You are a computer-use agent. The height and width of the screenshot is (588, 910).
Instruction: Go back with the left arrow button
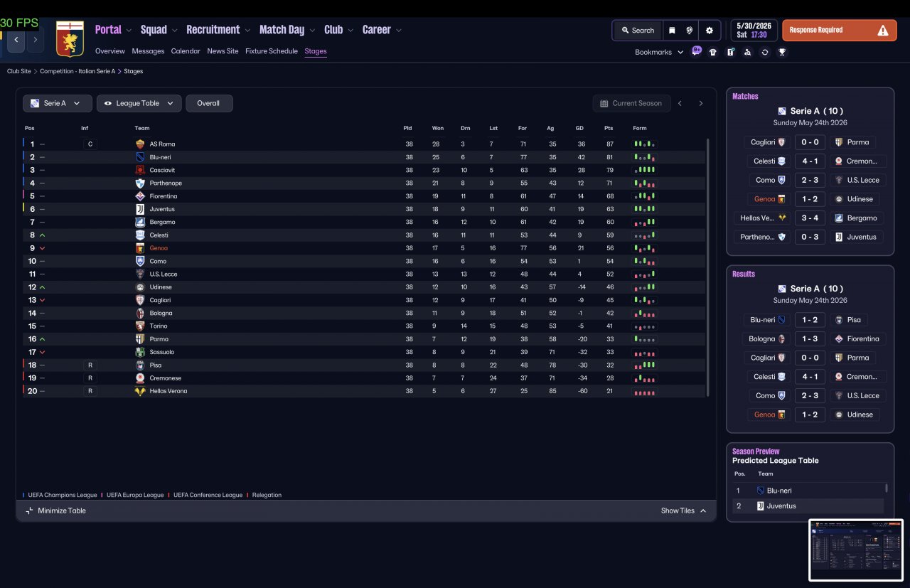(x=16, y=40)
